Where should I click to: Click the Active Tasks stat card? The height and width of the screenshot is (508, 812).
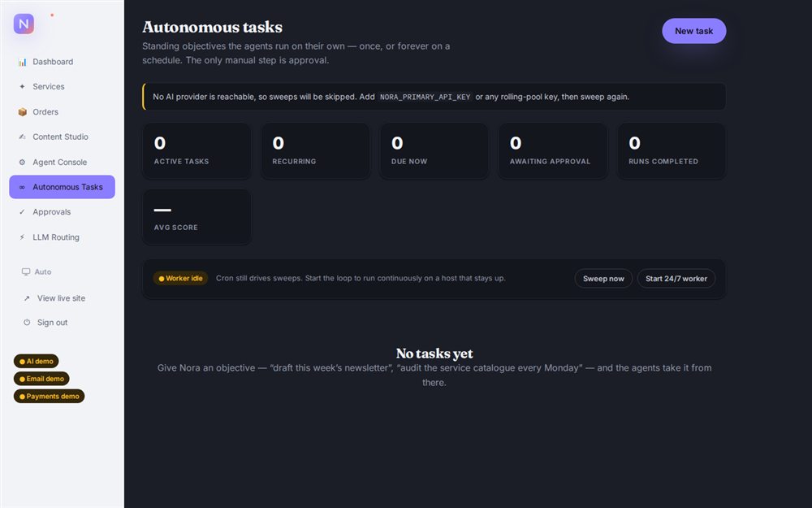[x=197, y=151]
